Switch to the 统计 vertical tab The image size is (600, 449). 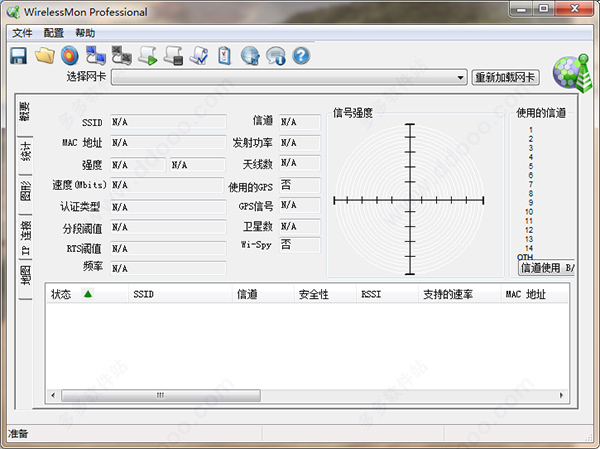pyautogui.click(x=25, y=151)
